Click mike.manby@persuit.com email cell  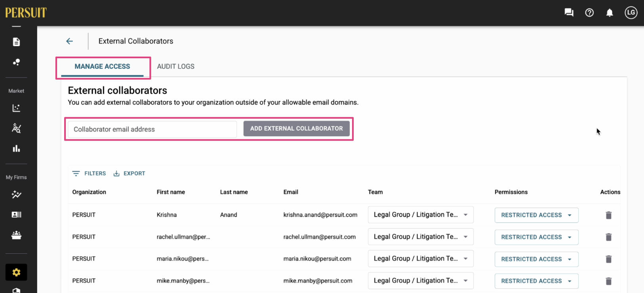(x=318, y=281)
